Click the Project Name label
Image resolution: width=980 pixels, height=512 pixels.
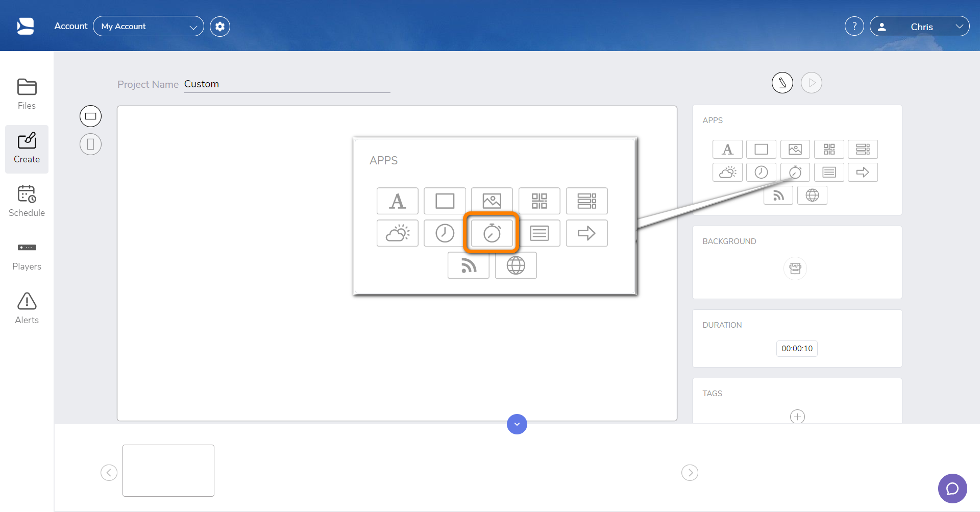(x=148, y=84)
